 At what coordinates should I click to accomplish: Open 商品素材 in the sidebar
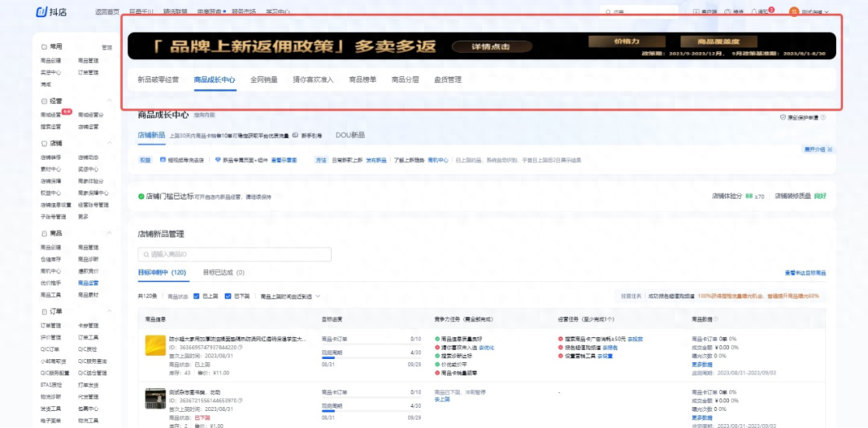(88, 296)
